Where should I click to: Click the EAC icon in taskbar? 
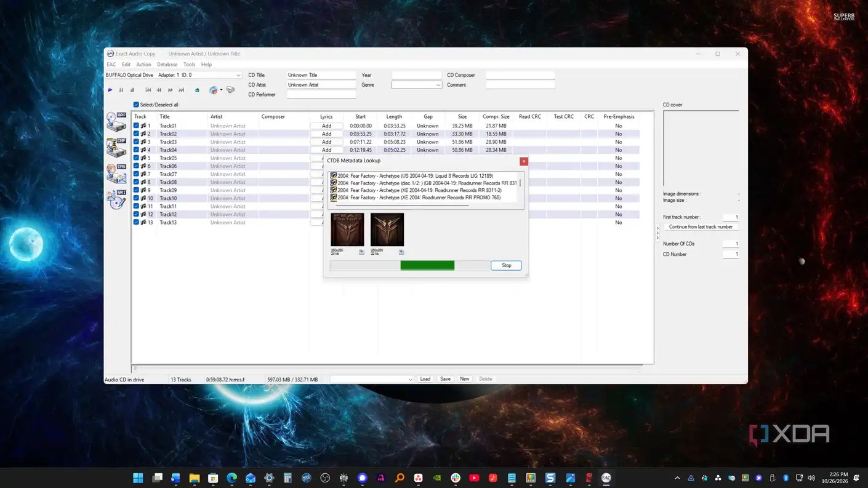point(606,478)
